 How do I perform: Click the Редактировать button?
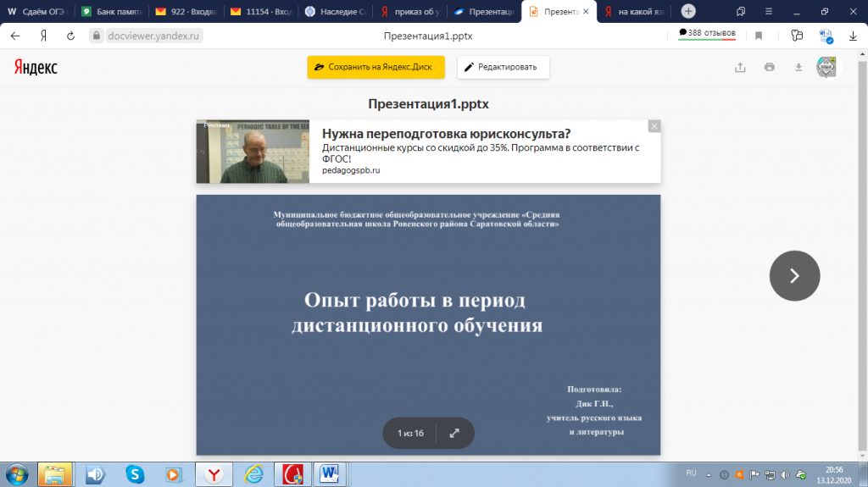point(504,67)
